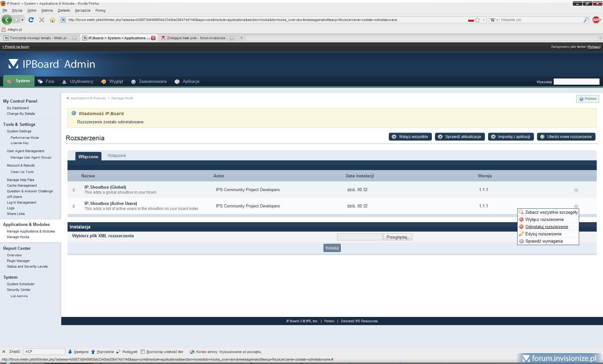Click the home page icon in toolbar
Screen dimensions: 603x364
(x=52, y=20)
